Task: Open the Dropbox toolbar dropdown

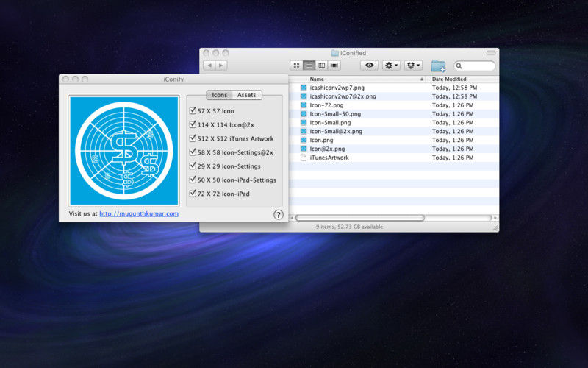Action: point(413,66)
